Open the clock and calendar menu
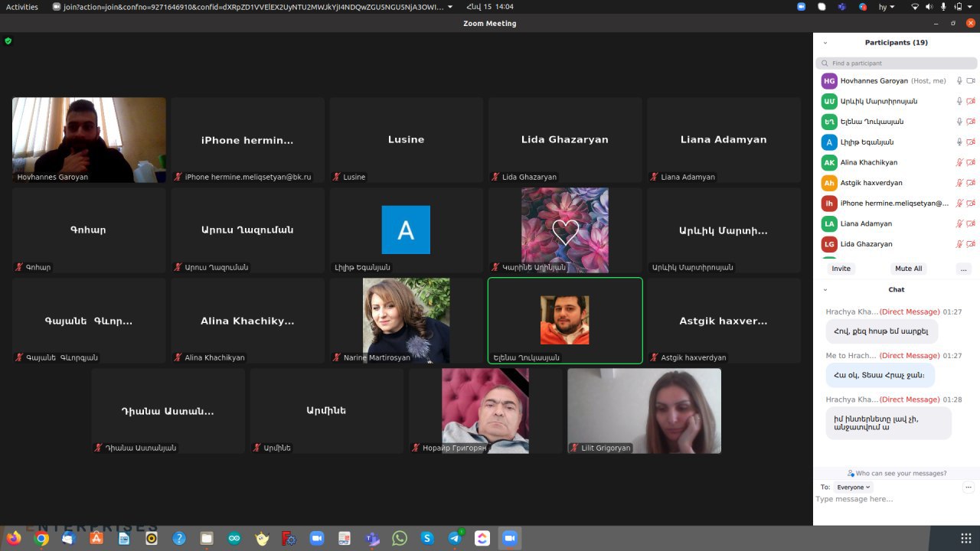 tap(490, 6)
